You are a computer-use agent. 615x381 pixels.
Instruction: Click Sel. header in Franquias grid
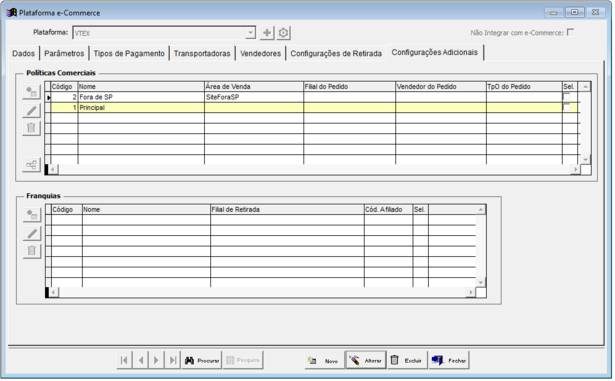[420, 210]
